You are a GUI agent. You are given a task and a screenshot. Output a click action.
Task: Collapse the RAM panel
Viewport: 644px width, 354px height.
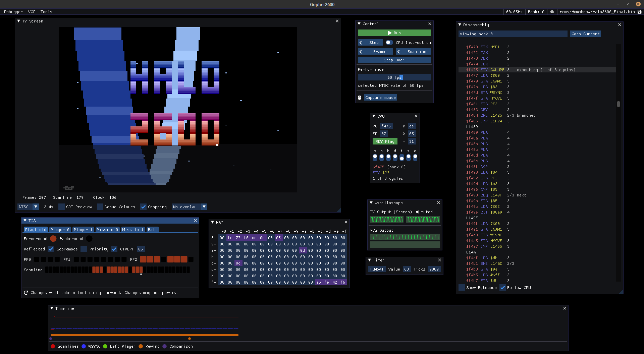pos(213,222)
